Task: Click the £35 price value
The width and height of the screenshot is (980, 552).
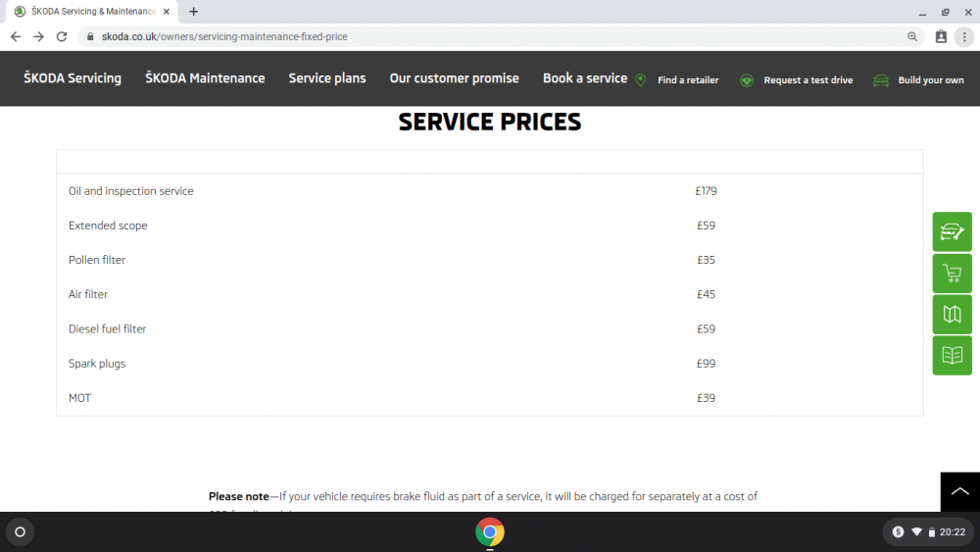Action: [x=707, y=260]
